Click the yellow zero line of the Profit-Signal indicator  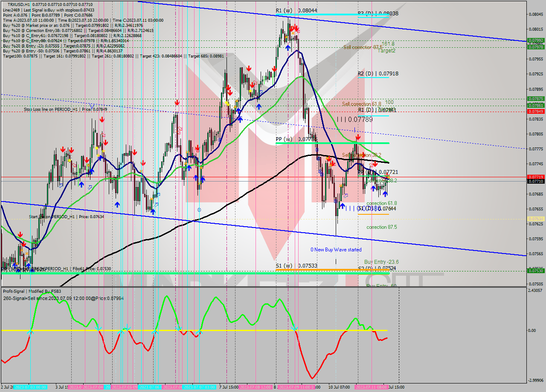click(213, 331)
